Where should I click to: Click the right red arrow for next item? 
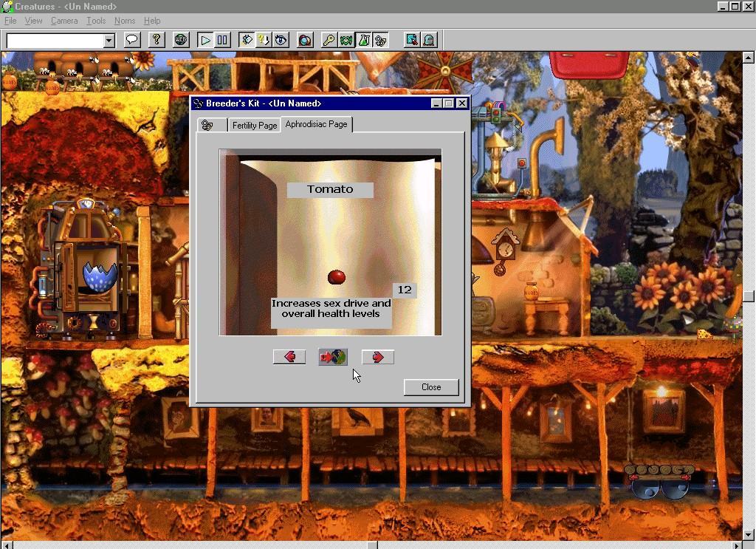pos(378,357)
